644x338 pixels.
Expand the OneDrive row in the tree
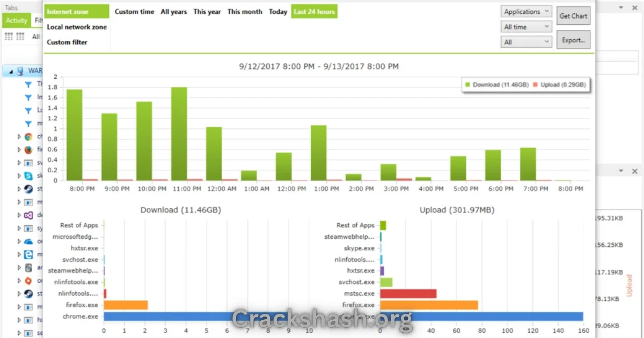19,241
